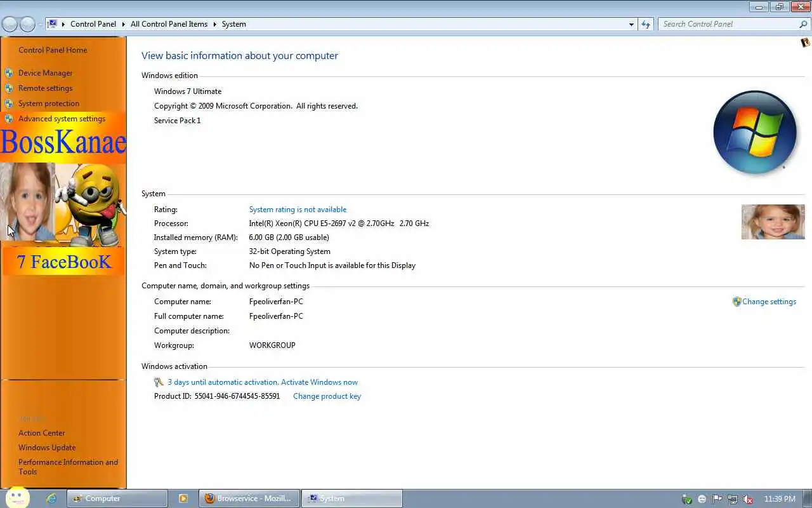Open Device Manager from the sidebar

45,73
